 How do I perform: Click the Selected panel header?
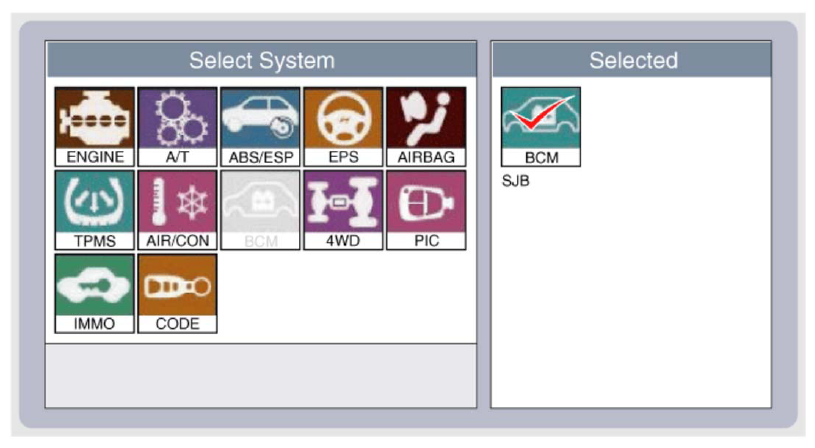pyautogui.click(x=632, y=60)
